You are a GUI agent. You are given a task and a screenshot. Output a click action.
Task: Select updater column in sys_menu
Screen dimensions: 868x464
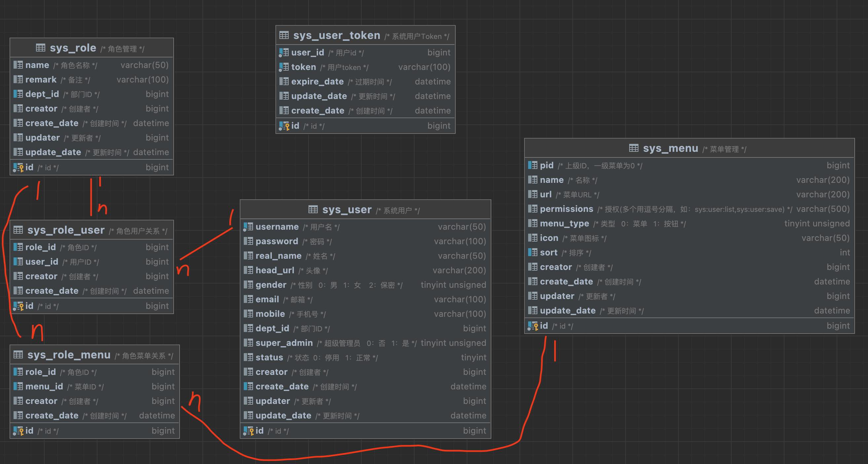[689, 296]
